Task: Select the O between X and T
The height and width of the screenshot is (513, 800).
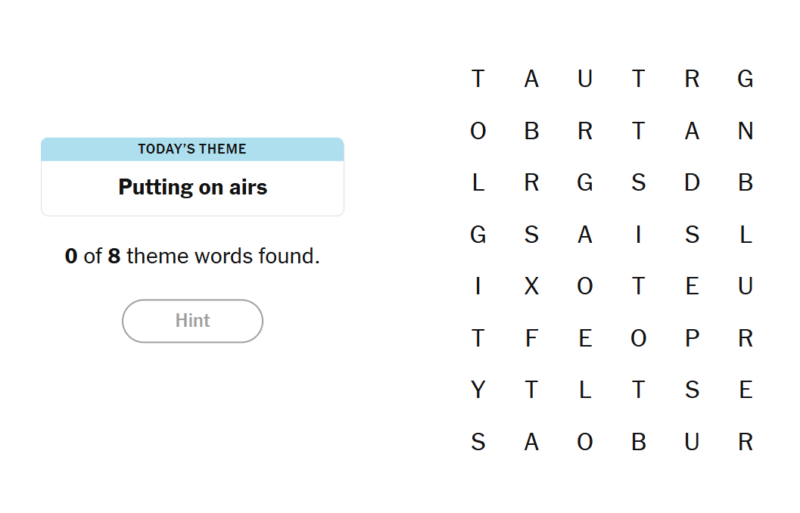Action: tap(585, 286)
